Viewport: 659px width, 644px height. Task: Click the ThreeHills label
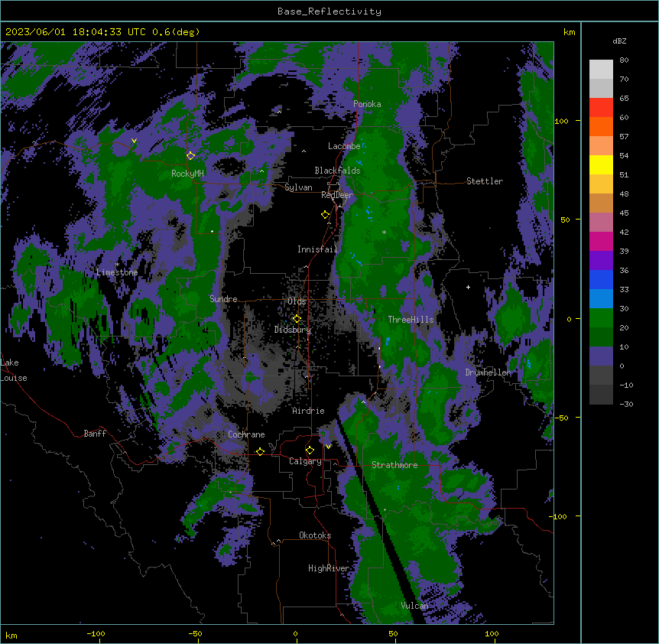[x=411, y=320]
